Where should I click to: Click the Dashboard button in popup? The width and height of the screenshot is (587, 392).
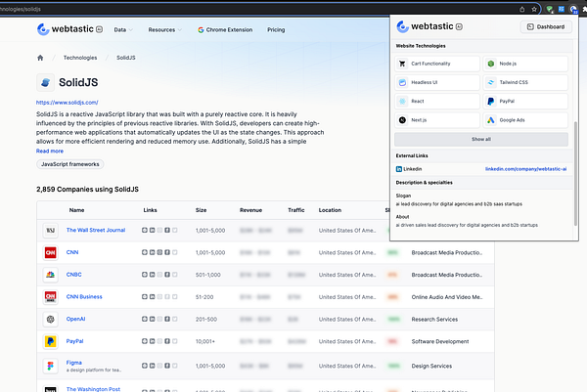(x=546, y=27)
